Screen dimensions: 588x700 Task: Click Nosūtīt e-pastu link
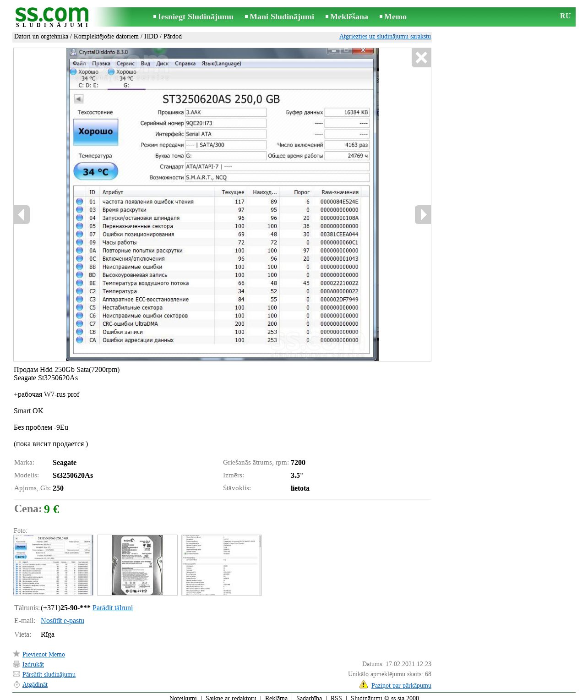(x=62, y=621)
